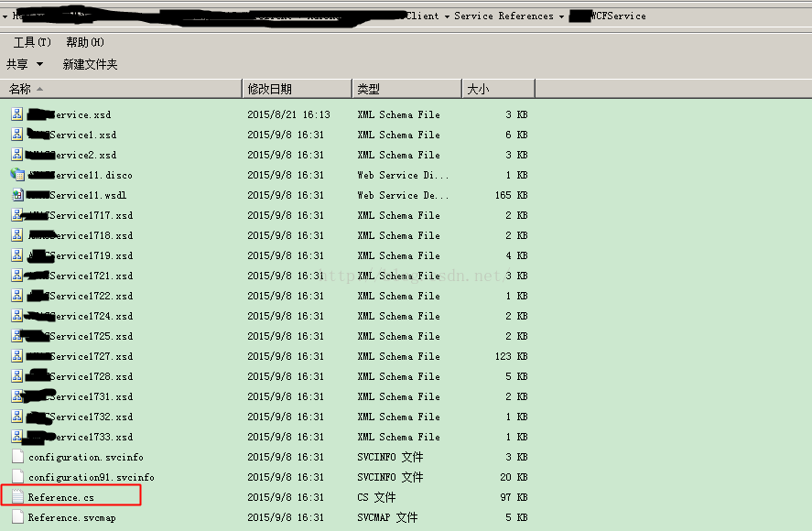This screenshot has height=531, width=812.
Task: Click the type text Web Service Di...
Action: (x=403, y=175)
